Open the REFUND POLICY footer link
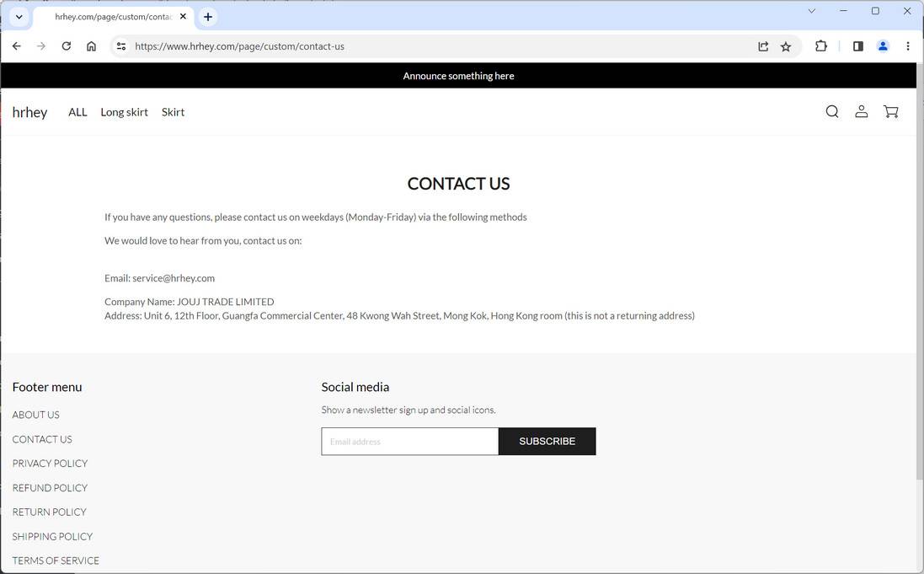Screen dimensions: 924x574 [x=49, y=487]
